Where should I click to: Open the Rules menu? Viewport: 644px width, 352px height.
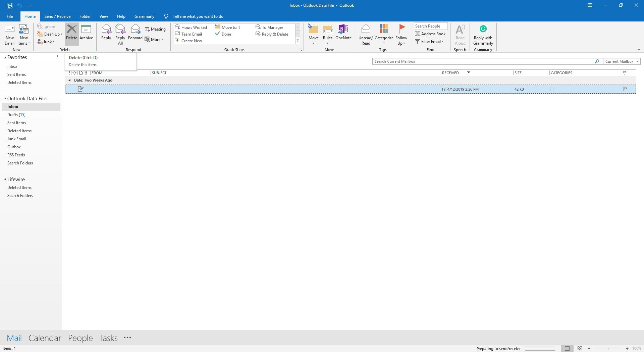(328, 35)
